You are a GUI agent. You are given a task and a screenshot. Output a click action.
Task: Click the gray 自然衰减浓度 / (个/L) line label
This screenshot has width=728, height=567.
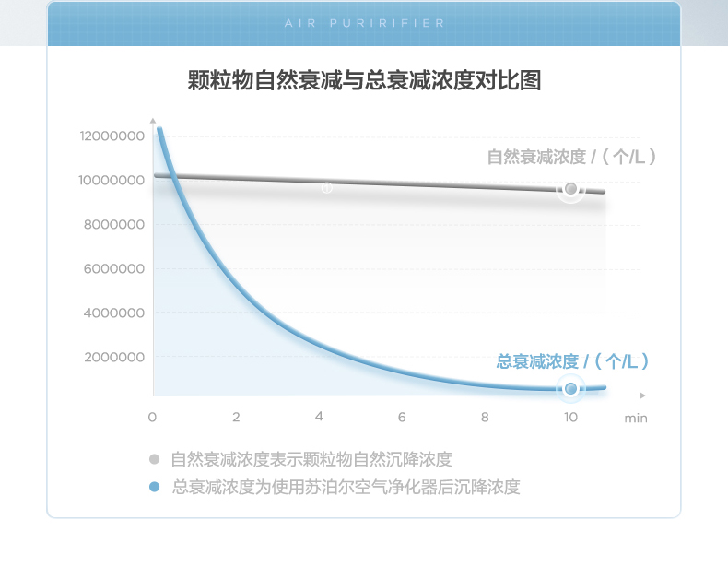[x=571, y=157]
